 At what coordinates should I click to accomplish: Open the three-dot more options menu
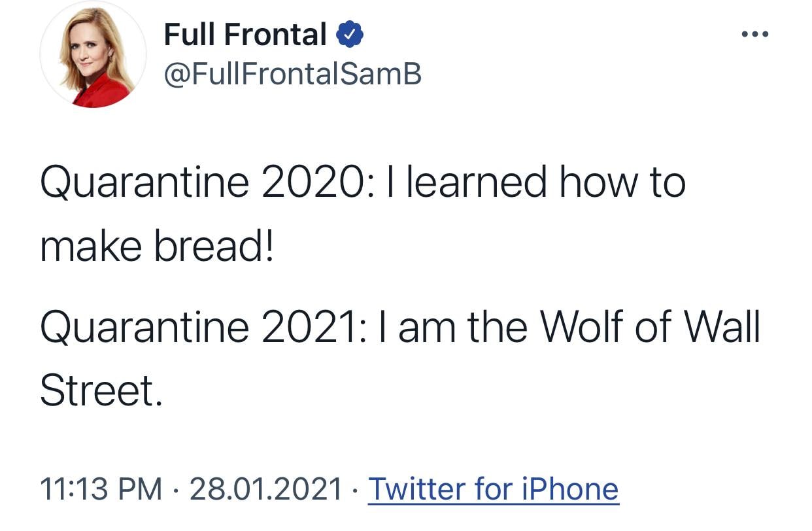[x=755, y=33]
